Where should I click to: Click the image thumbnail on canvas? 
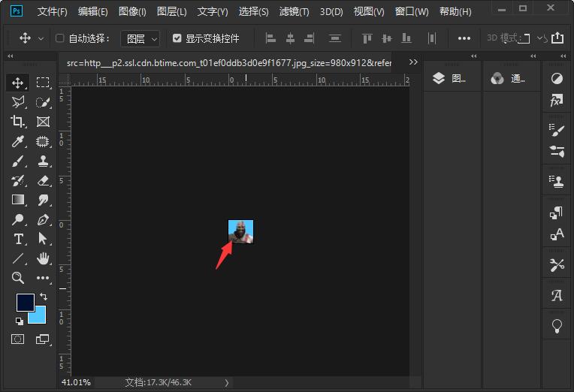240,231
